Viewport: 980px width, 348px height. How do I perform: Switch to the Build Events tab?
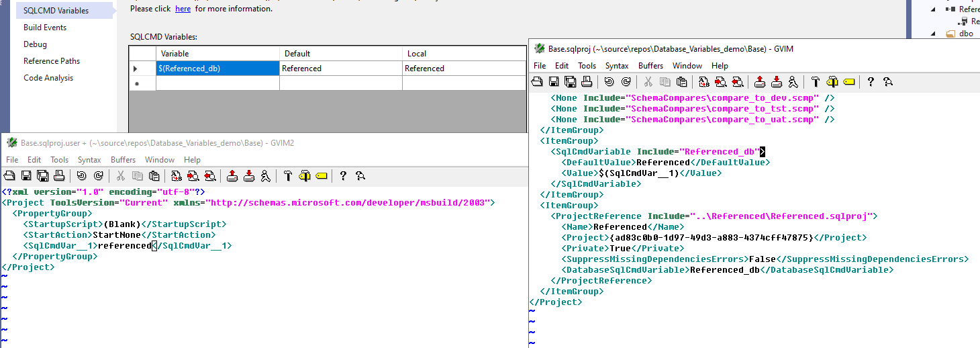pyautogui.click(x=45, y=28)
